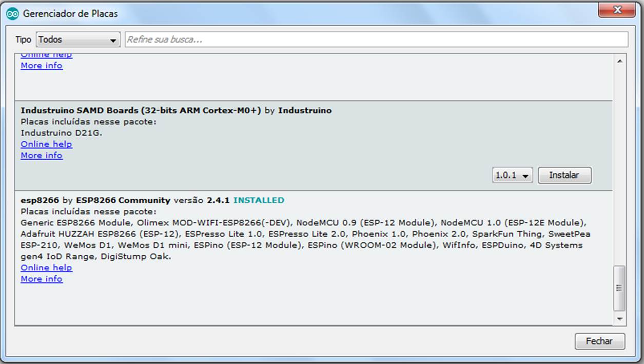This screenshot has height=364, width=644.
Task: Click the Fechar button
Action: [x=599, y=341]
